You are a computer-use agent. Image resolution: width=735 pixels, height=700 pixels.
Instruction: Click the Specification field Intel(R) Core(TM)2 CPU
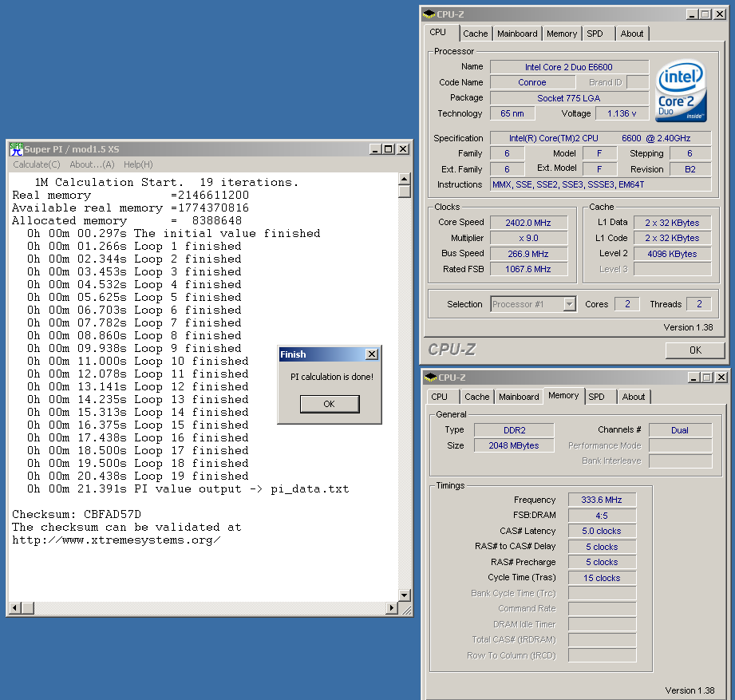(x=600, y=138)
